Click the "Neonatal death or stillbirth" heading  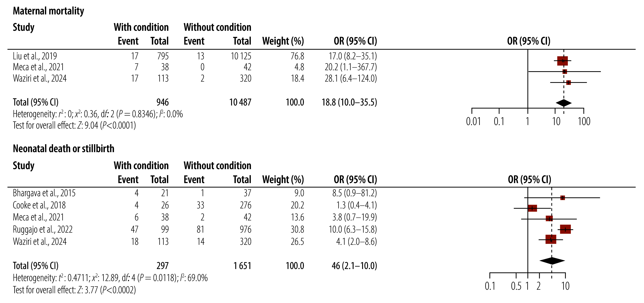[64, 149]
